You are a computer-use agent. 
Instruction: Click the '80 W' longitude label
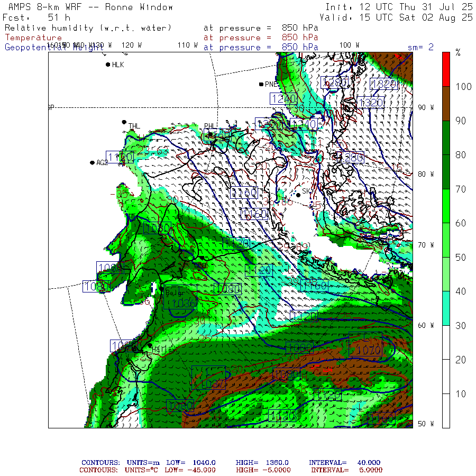tap(426, 174)
